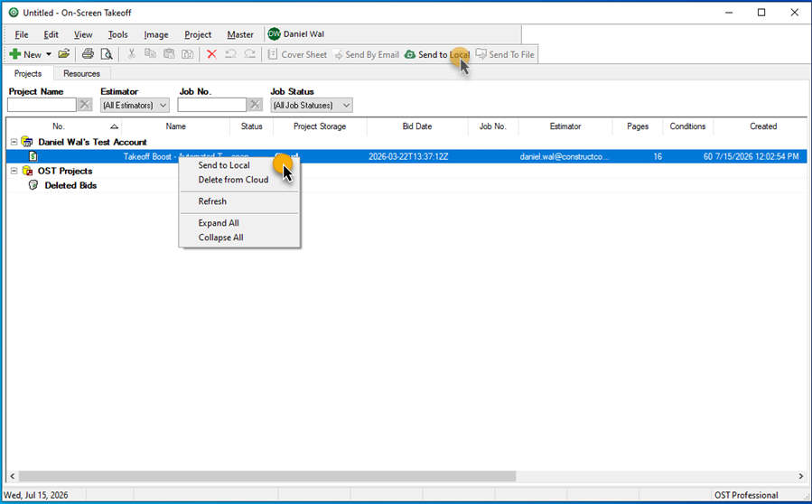Click the Undo arrow icon
Viewport: 812px width, 504px height.
pyautogui.click(x=231, y=54)
